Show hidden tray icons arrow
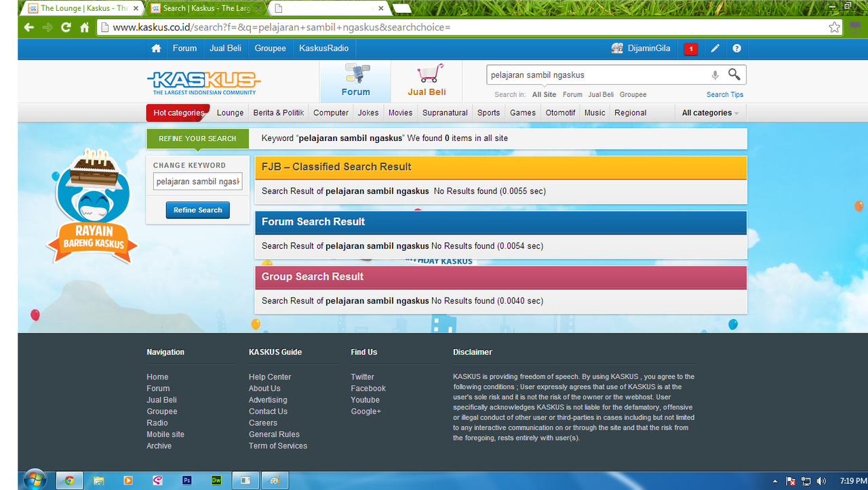 point(776,481)
